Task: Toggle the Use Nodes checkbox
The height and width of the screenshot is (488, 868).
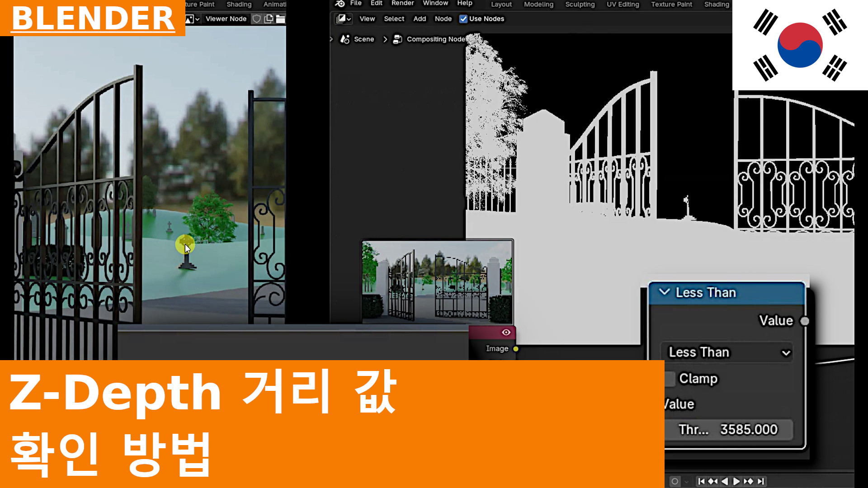Action: tap(463, 19)
